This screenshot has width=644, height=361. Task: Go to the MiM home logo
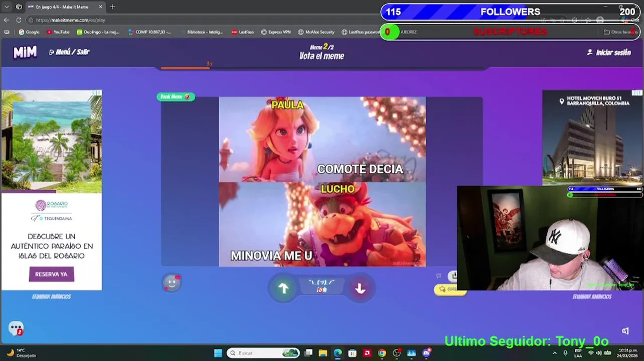pyautogui.click(x=25, y=52)
